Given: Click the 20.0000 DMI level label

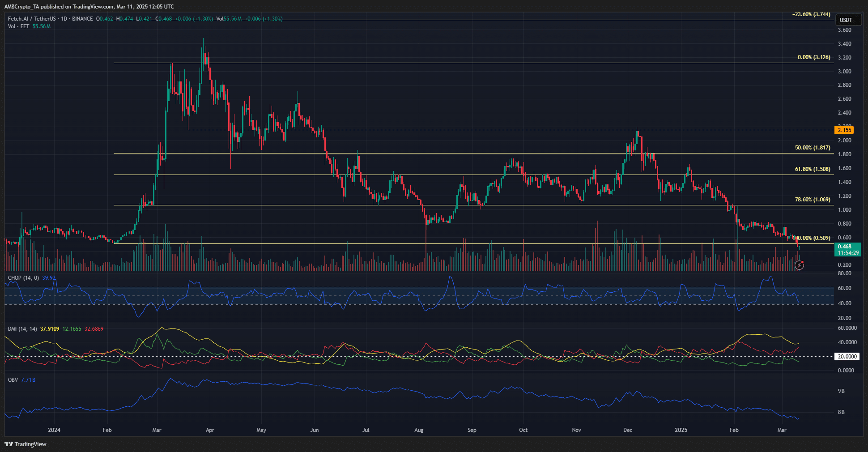Looking at the screenshot, I should click(x=847, y=357).
